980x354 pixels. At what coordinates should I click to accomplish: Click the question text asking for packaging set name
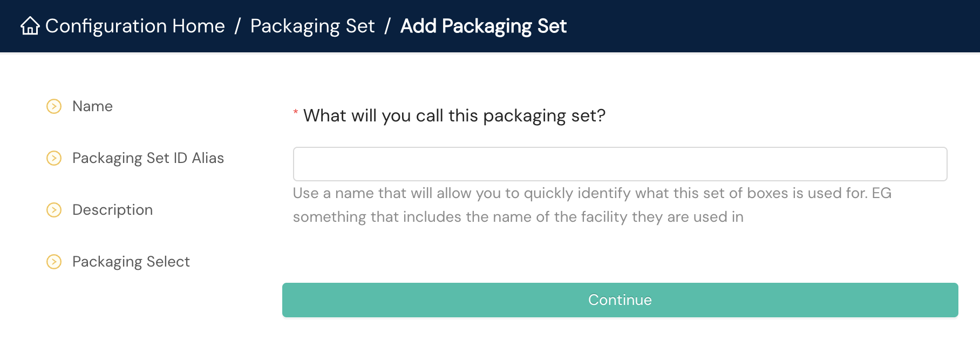454,115
